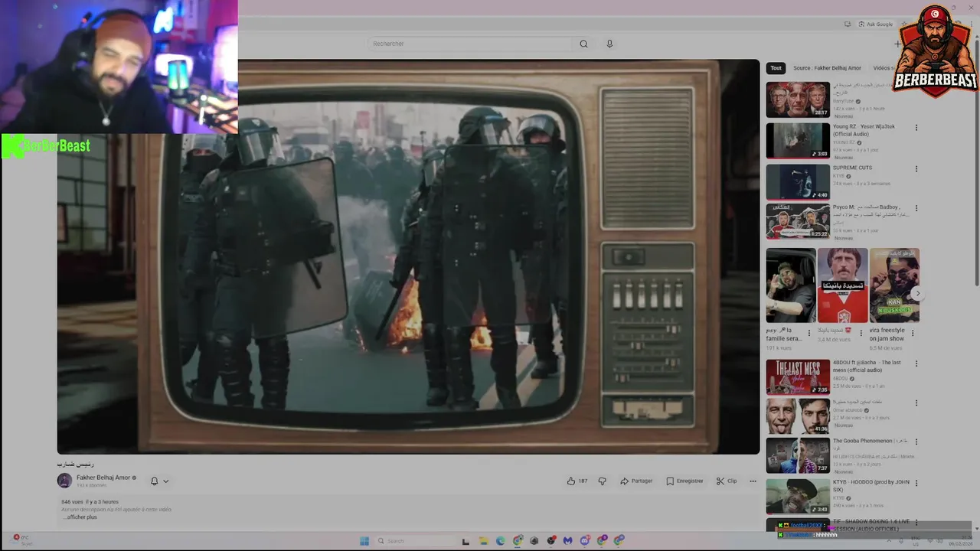
Task: Open options menu for Young RZ video
Action: point(916,128)
